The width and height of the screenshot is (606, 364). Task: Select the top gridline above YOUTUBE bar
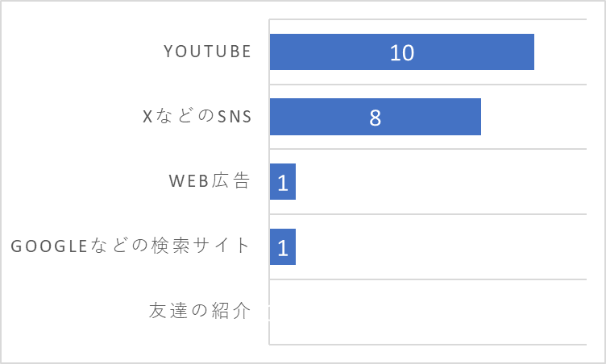(x=428, y=19)
